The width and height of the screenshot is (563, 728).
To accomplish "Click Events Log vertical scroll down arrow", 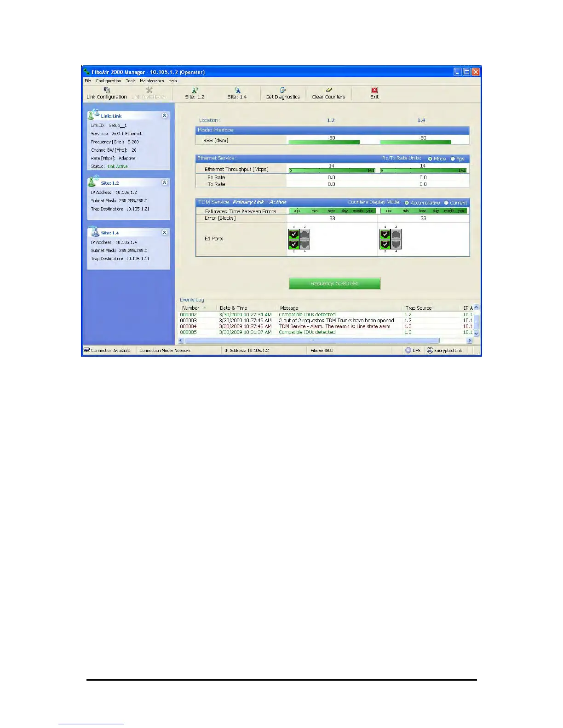I will tap(476, 334).
